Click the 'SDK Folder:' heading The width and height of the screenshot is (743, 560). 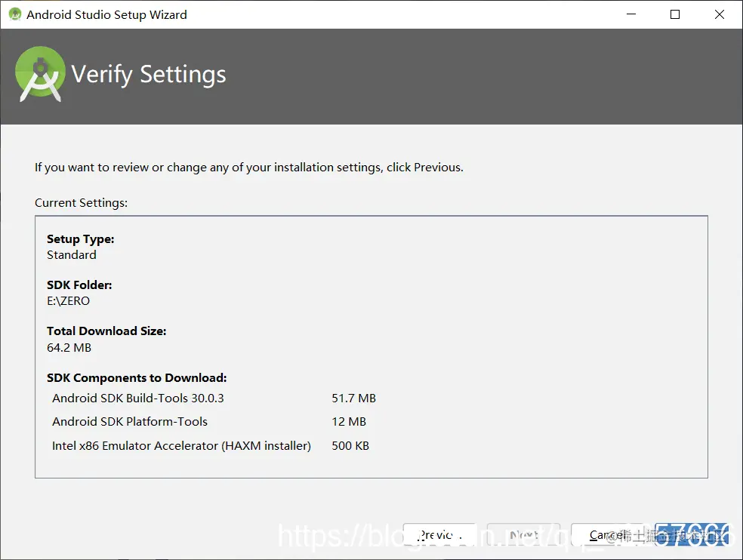pyautogui.click(x=79, y=285)
